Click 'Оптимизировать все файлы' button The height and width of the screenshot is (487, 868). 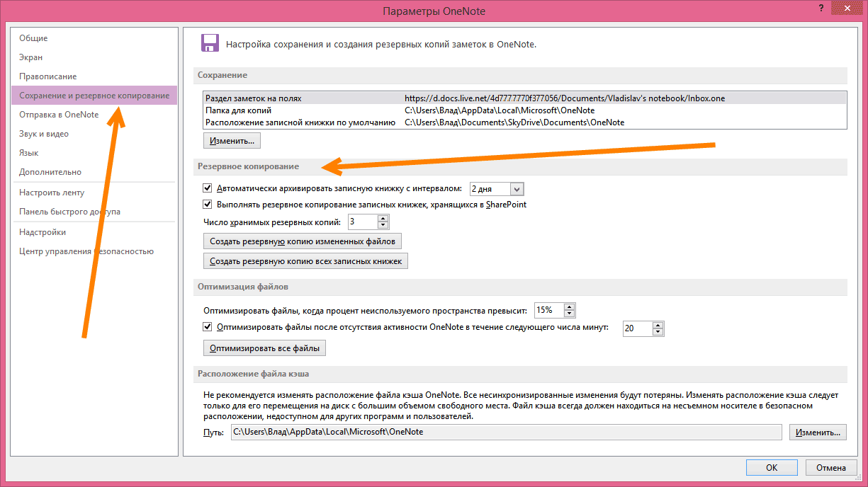(264, 348)
